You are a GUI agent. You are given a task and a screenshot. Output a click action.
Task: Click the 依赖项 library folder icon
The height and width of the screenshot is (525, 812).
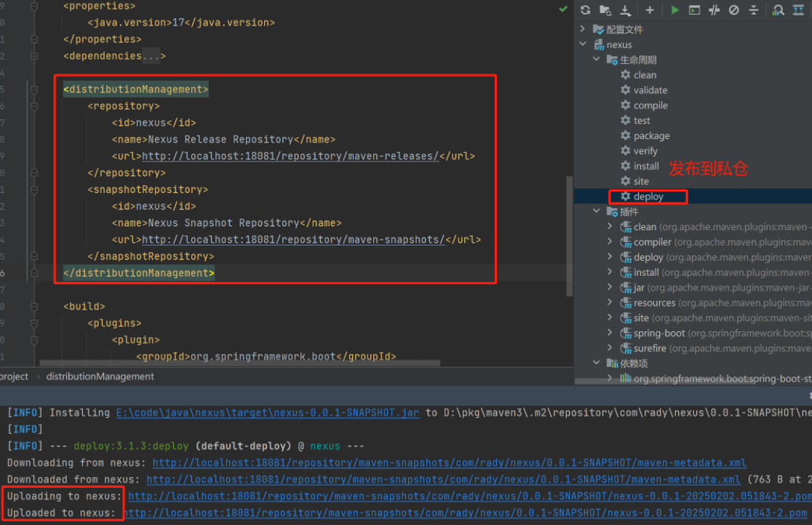(612, 363)
